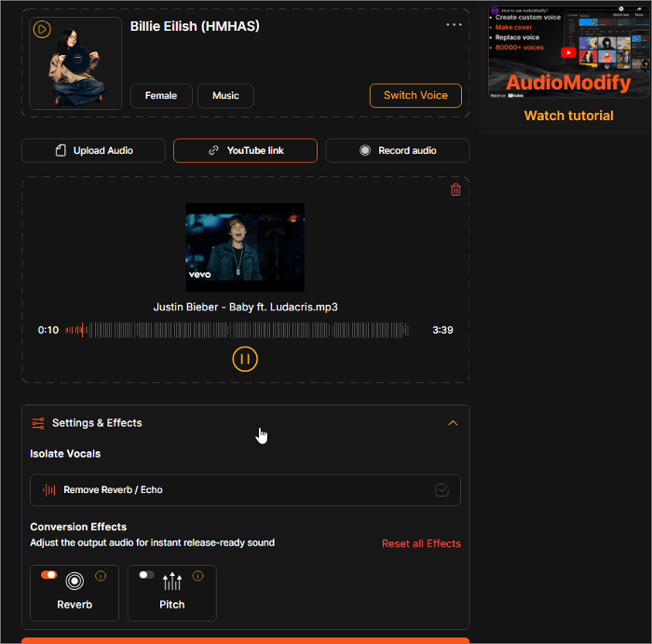Pause the audio playback
Screen dimensions: 652x644
pyautogui.click(x=245, y=359)
